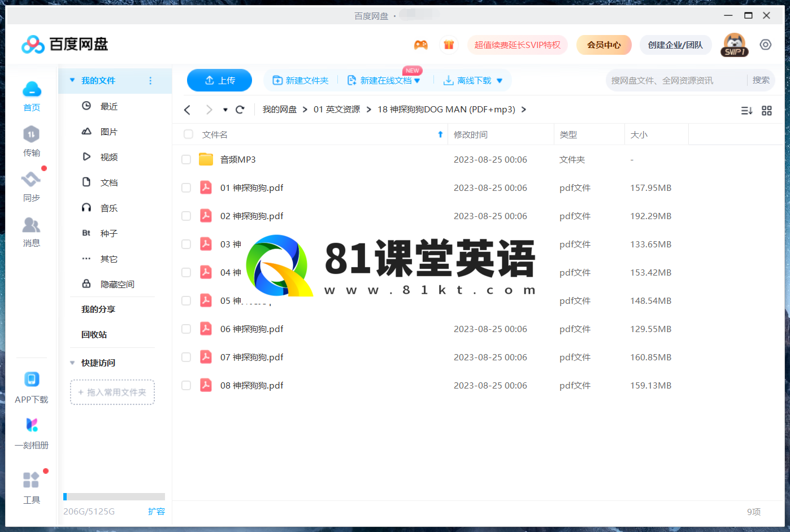The height and width of the screenshot is (532, 790).
Task: Open the user avatar SVIP1 profile
Action: (x=734, y=45)
